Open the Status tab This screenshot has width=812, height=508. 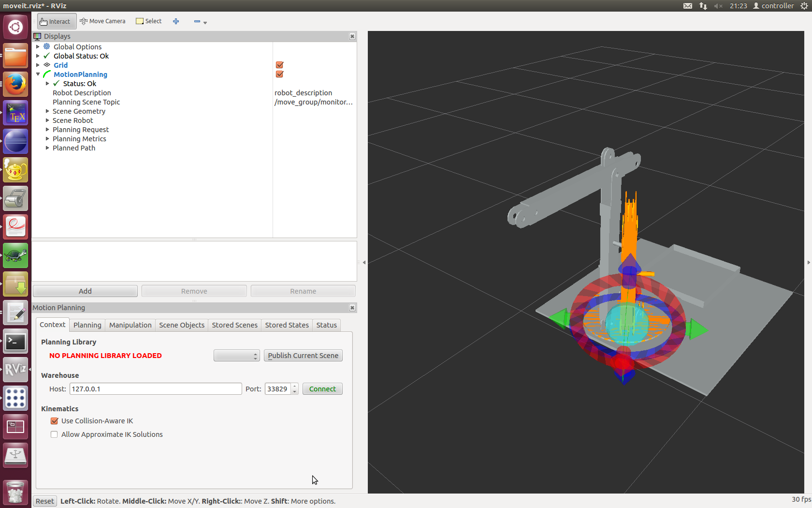326,325
